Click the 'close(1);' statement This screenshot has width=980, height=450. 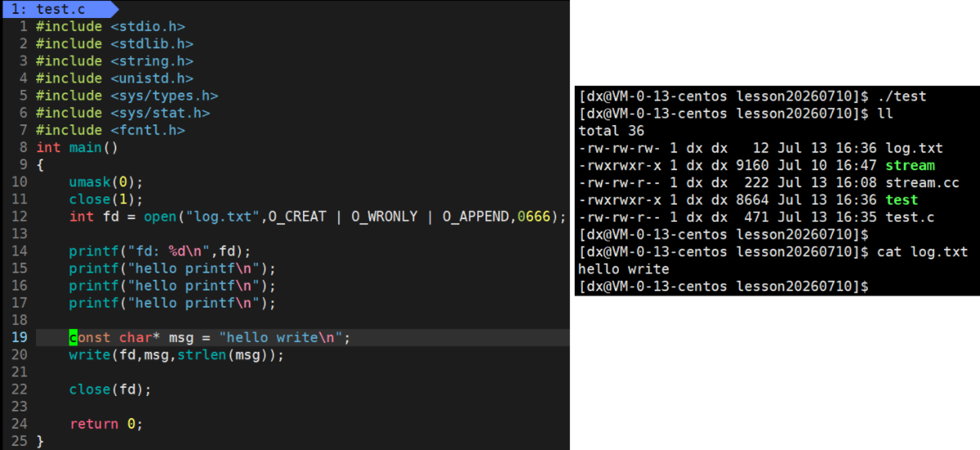point(106,200)
